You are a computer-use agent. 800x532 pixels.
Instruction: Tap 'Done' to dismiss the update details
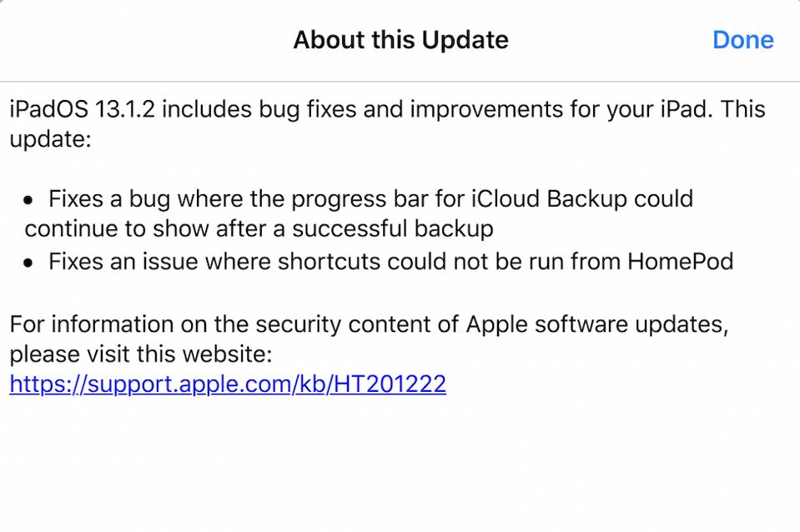pos(742,39)
